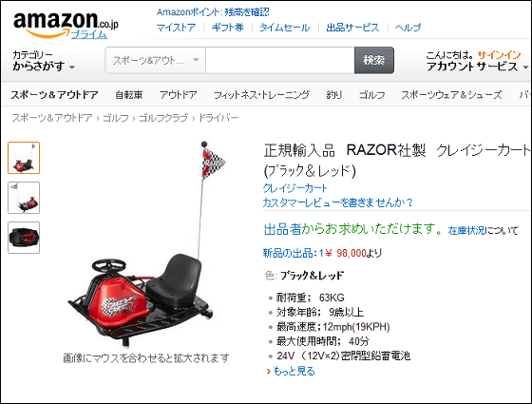This screenshot has width=532, height=404.
Task: Click ゴルフクラブ in the breadcrumb
Action: tap(163, 118)
